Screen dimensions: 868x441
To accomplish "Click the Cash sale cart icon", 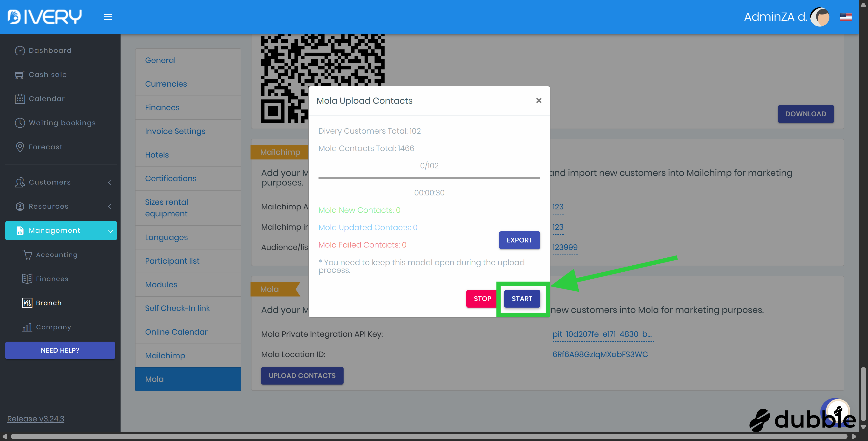I will [x=20, y=75].
